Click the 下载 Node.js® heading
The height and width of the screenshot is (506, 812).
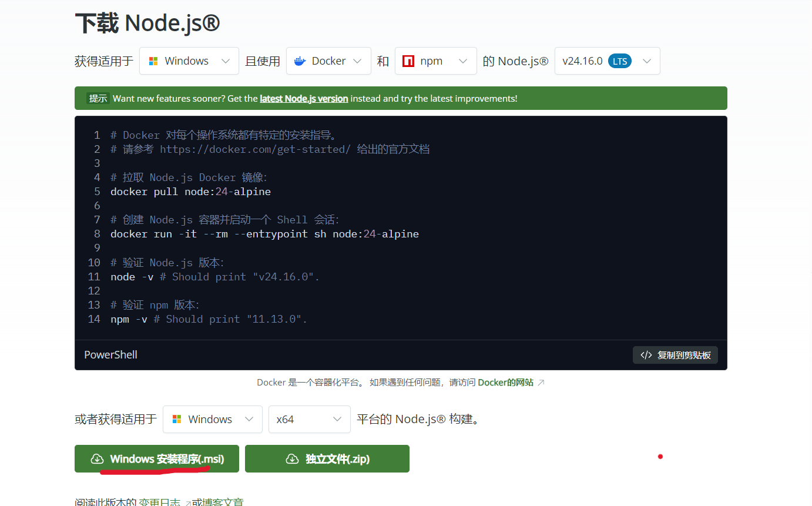pyautogui.click(x=147, y=23)
